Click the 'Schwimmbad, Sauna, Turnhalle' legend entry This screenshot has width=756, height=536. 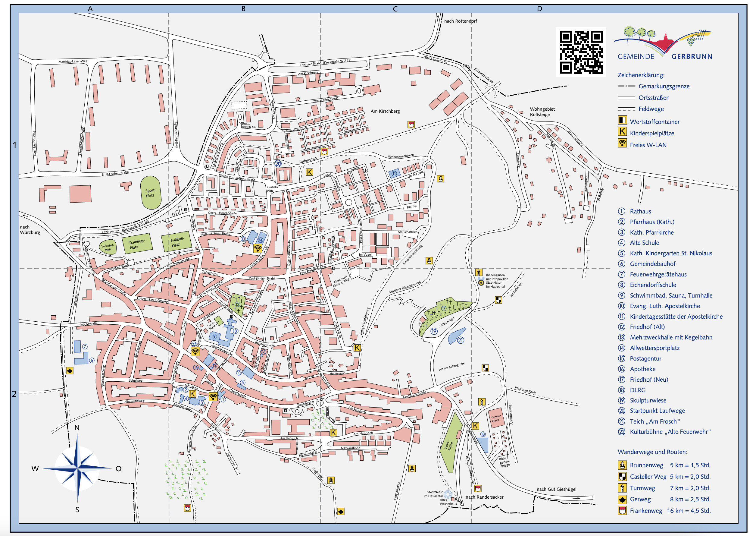pos(671,295)
